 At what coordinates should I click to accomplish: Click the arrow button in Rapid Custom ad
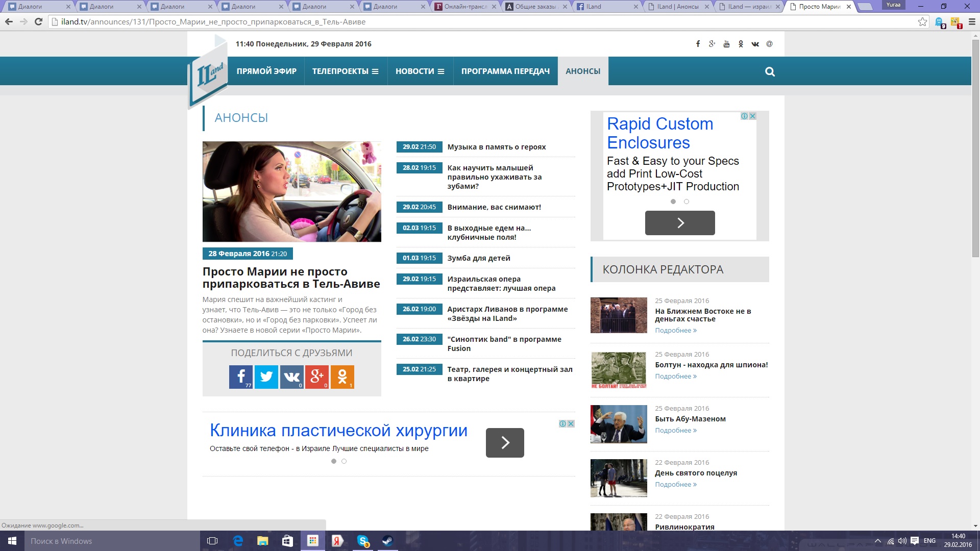click(x=680, y=223)
